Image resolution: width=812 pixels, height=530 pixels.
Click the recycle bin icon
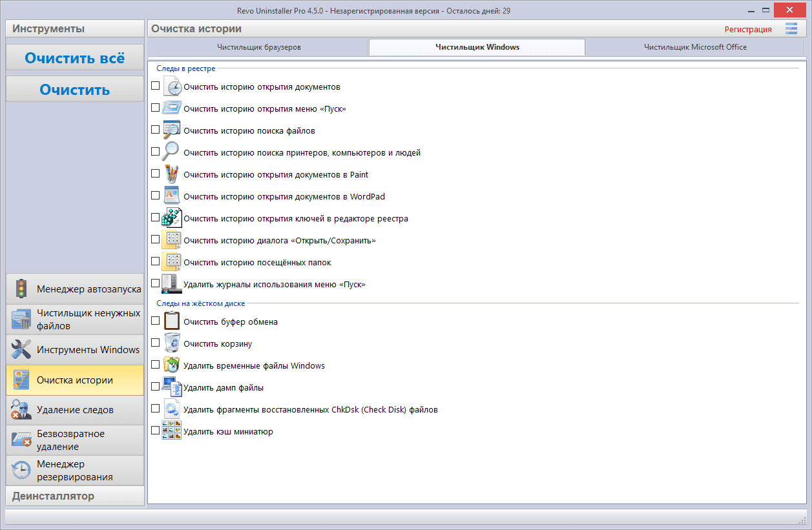point(172,343)
